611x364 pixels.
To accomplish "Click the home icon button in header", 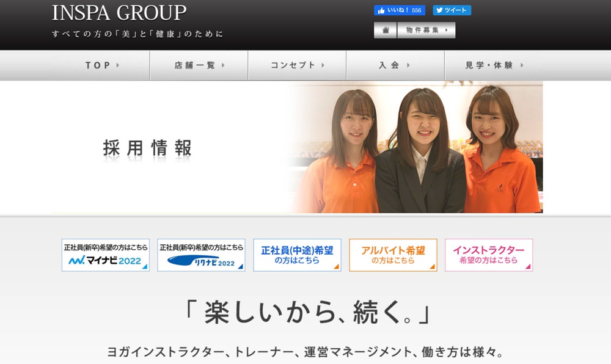I will [x=385, y=30].
